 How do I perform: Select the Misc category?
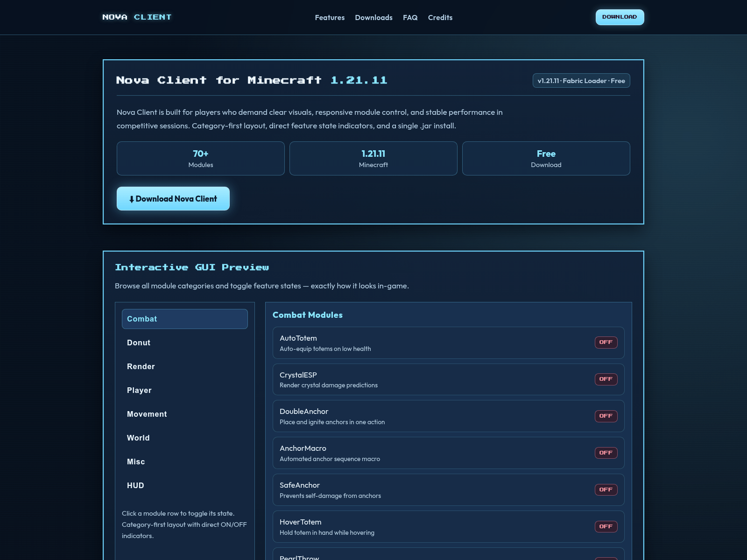(185, 462)
